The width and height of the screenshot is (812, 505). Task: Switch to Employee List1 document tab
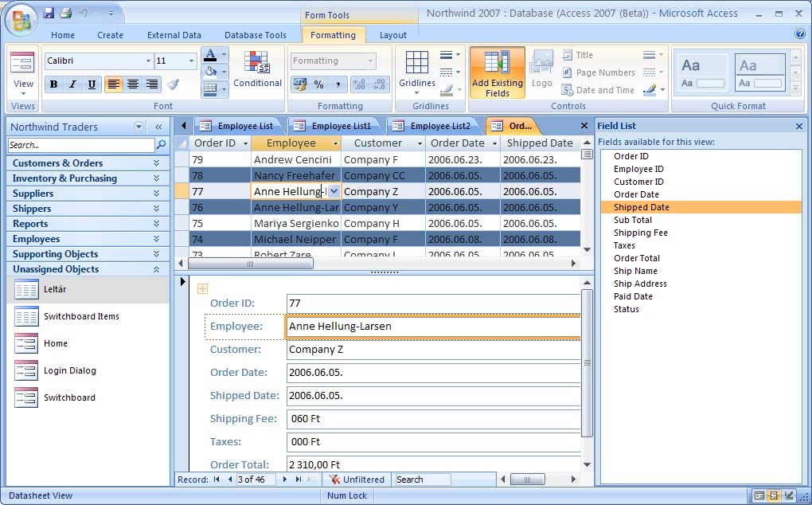click(x=335, y=126)
